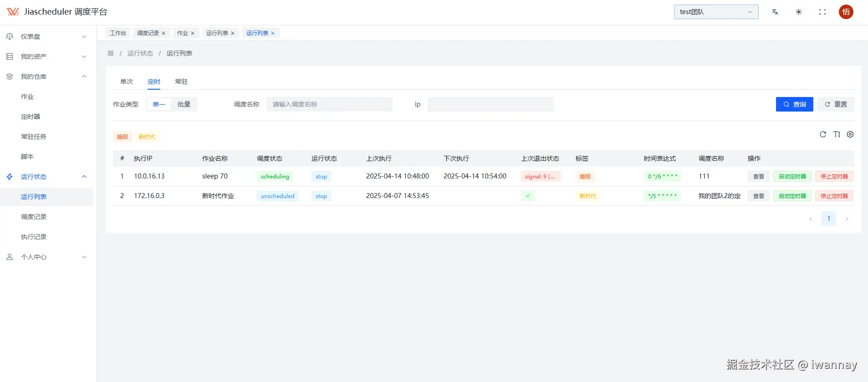Click the unscheduled status badge
The height and width of the screenshot is (382, 868).
click(x=277, y=196)
